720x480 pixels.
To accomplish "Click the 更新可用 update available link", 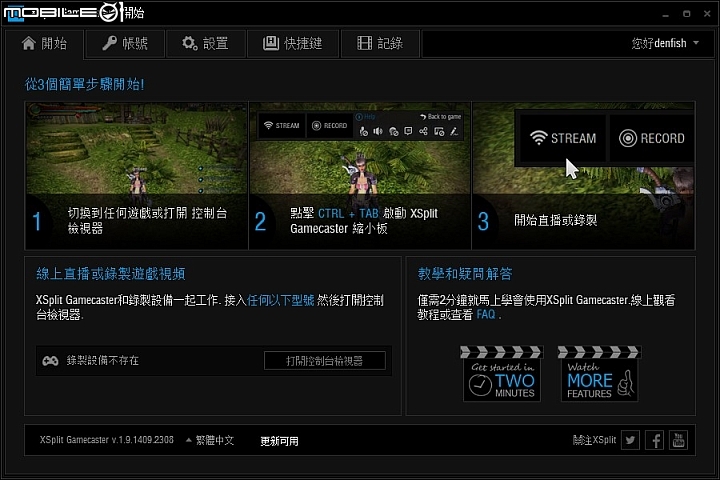I will [279, 441].
